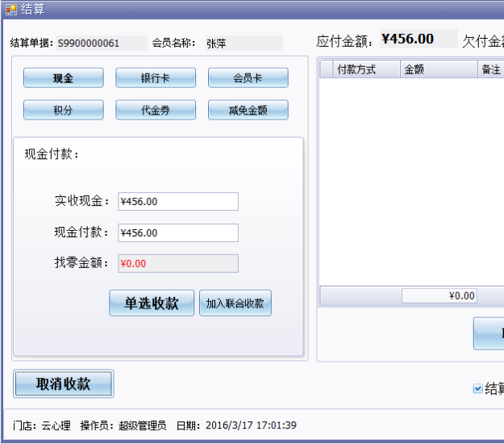
Task: Click the 找零金额 field showing ¥0.00
Action: tap(178, 263)
